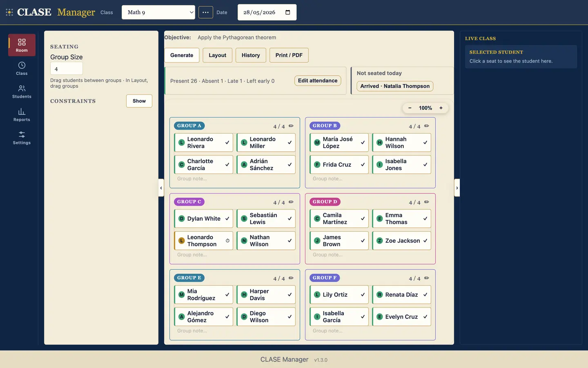The image size is (588, 368).
Task: Click the GROUP E label badge
Action: click(189, 278)
